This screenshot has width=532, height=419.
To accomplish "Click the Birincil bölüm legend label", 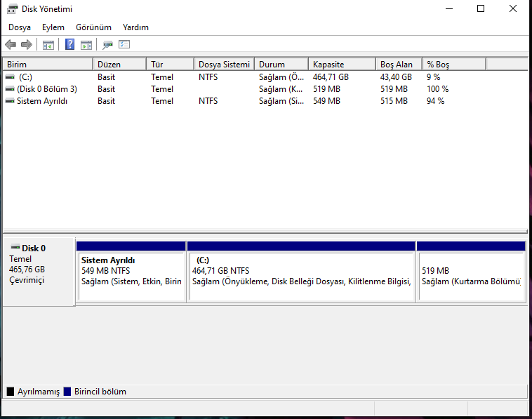I will (100, 392).
